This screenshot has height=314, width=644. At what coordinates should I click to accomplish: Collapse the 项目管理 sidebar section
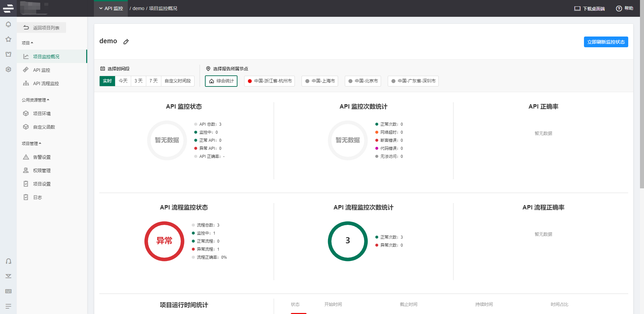click(x=32, y=143)
